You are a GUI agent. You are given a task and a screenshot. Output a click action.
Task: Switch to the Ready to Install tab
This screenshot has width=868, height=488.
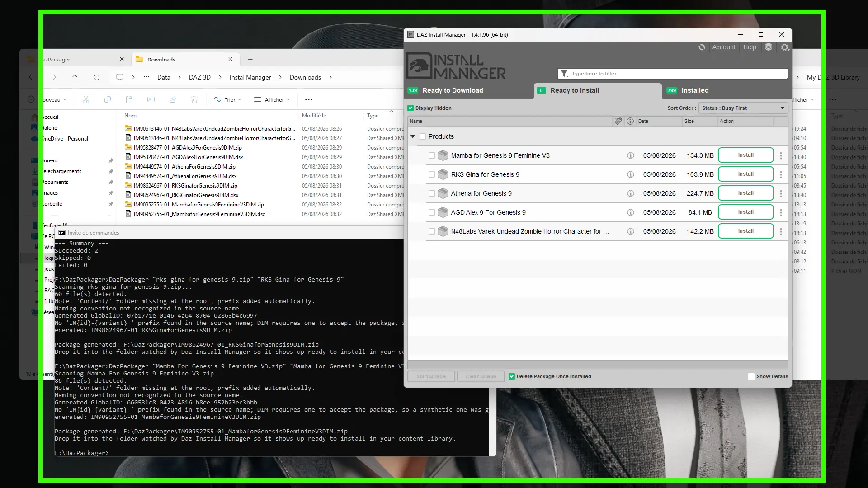[598, 90]
